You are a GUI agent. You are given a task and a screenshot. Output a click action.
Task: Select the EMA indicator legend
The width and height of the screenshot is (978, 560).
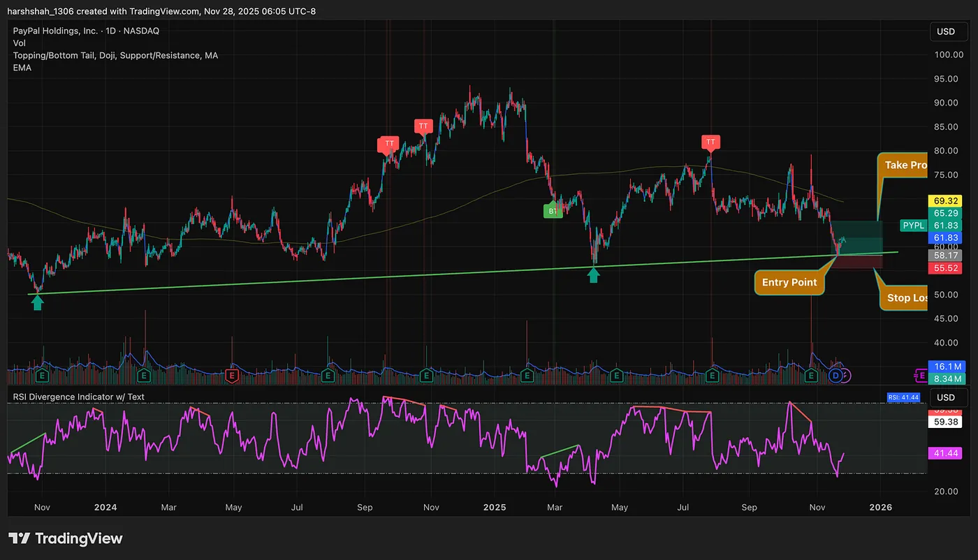pos(22,68)
